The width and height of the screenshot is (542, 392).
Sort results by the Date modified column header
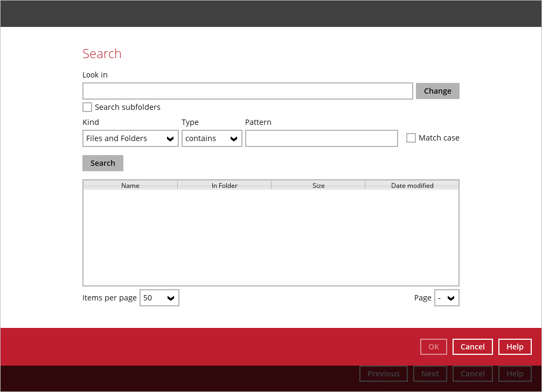412,185
